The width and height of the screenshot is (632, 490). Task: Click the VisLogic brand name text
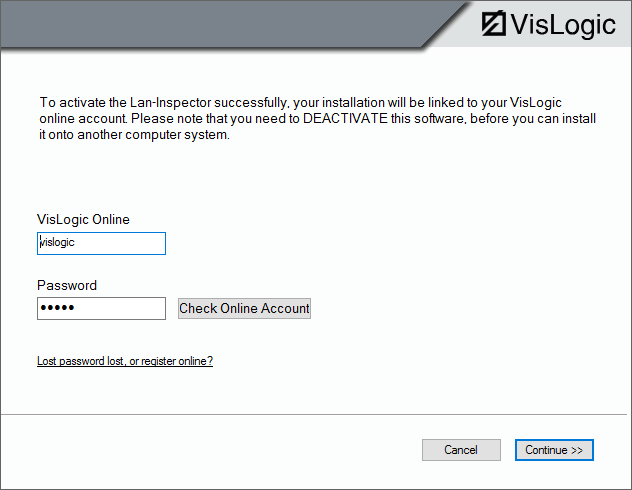click(563, 24)
